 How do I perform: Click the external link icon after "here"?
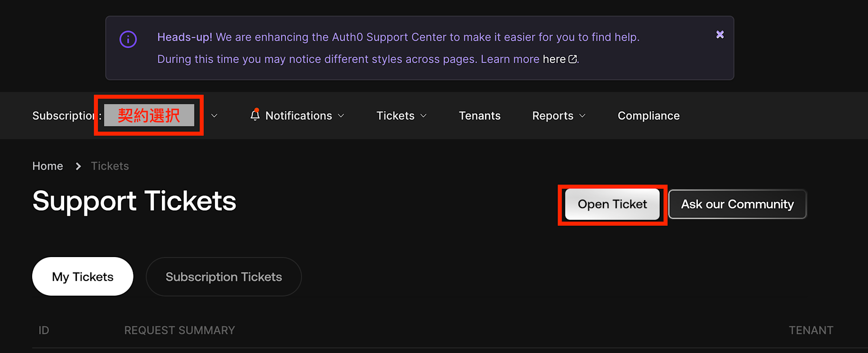click(x=573, y=59)
